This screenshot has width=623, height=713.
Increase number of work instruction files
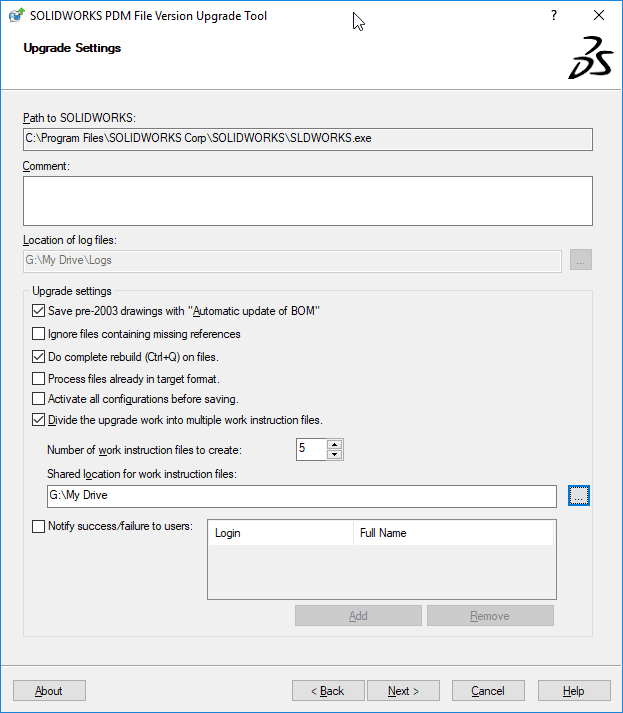[335, 445]
